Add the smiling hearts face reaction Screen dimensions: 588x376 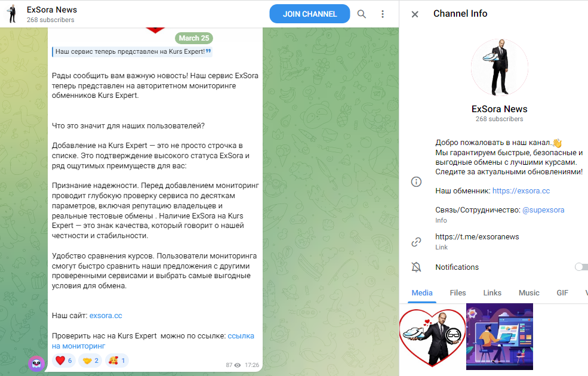coord(116,360)
